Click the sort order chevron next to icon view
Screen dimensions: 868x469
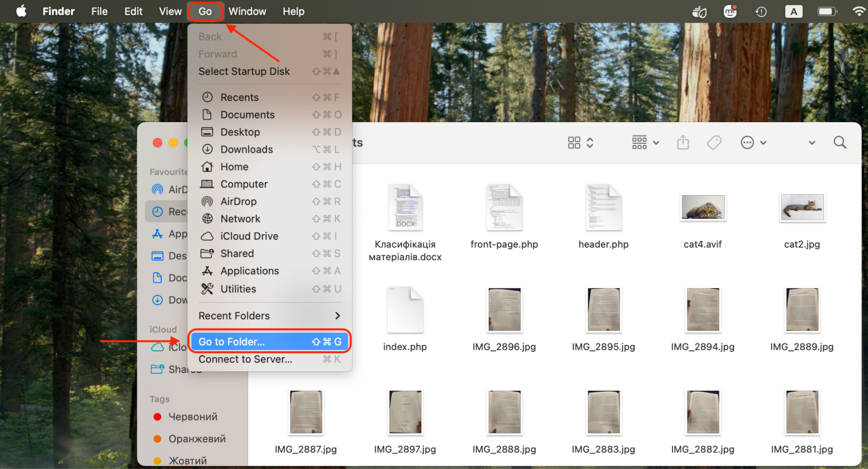(590, 142)
